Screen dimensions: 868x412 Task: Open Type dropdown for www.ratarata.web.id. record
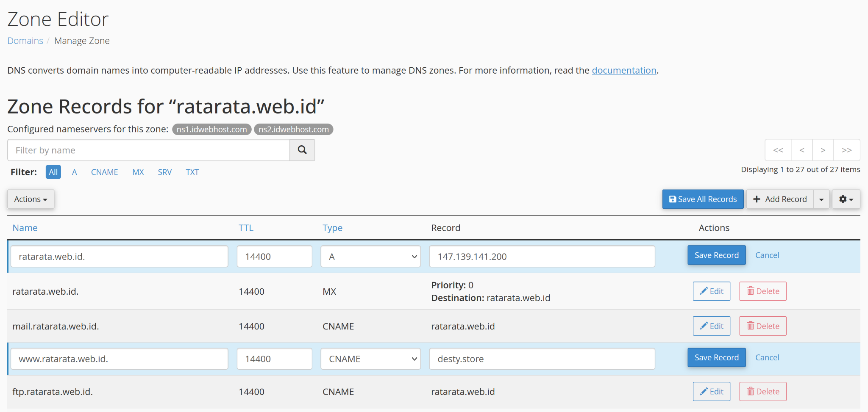pyautogui.click(x=370, y=359)
